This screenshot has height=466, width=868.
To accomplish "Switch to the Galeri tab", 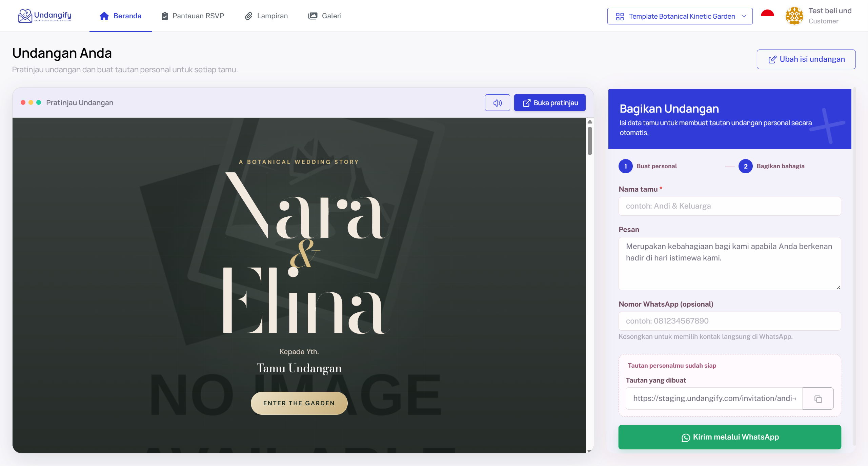I will [325, 16].
